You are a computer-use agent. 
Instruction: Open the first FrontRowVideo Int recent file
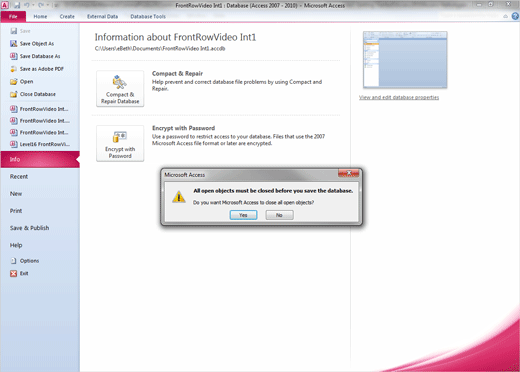click(x=40, y=109)
